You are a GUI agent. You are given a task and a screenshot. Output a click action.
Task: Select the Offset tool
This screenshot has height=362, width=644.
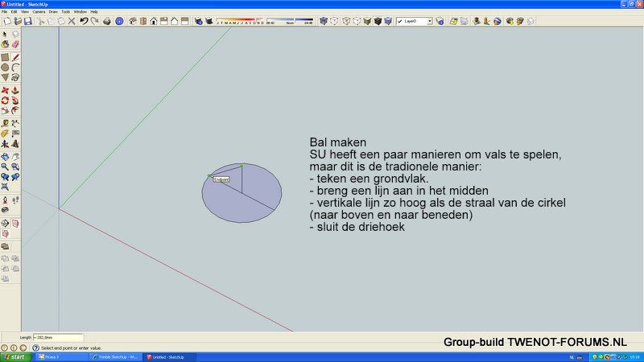click(15, 110)
